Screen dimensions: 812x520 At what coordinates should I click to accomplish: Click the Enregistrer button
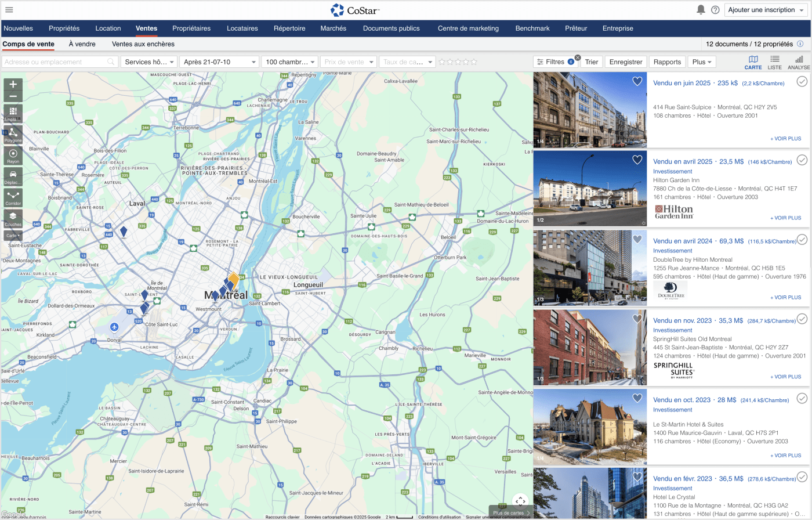point(626,62)
